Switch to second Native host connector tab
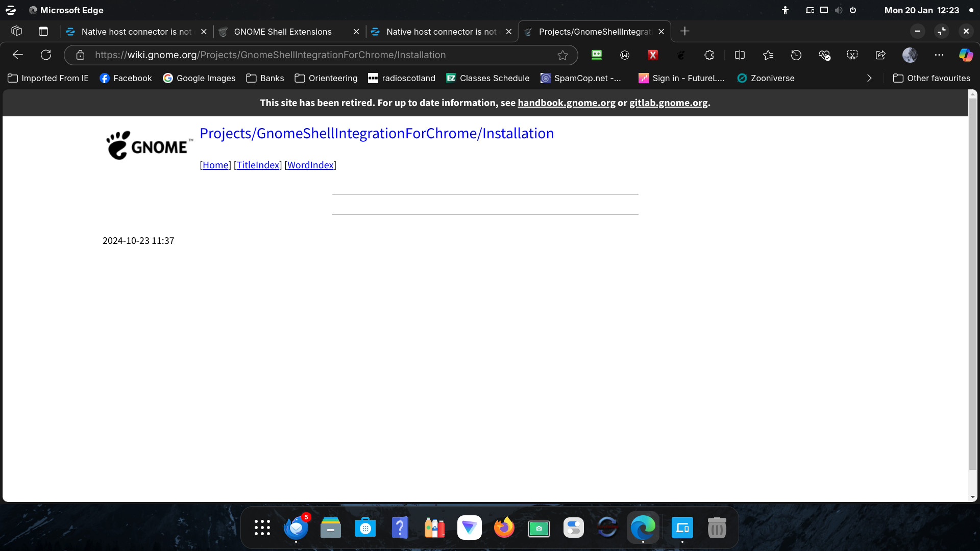Image resolution: width=980 pixels, height=551 pixels. coord(441,32)
